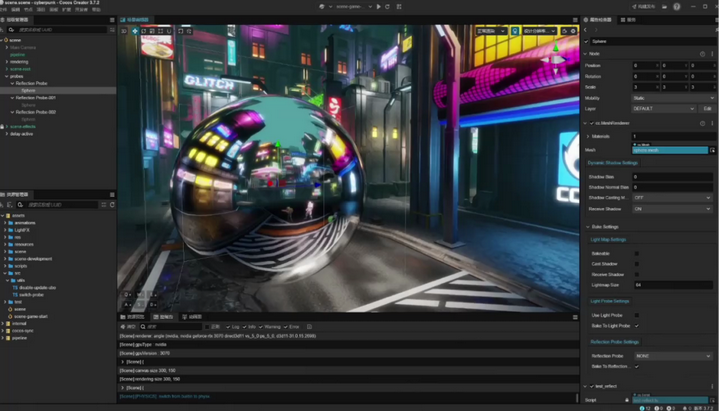Click the assets panel refresh icon
Screen dimensions: 720x411
pyautogui.click(x=112, y=205)
